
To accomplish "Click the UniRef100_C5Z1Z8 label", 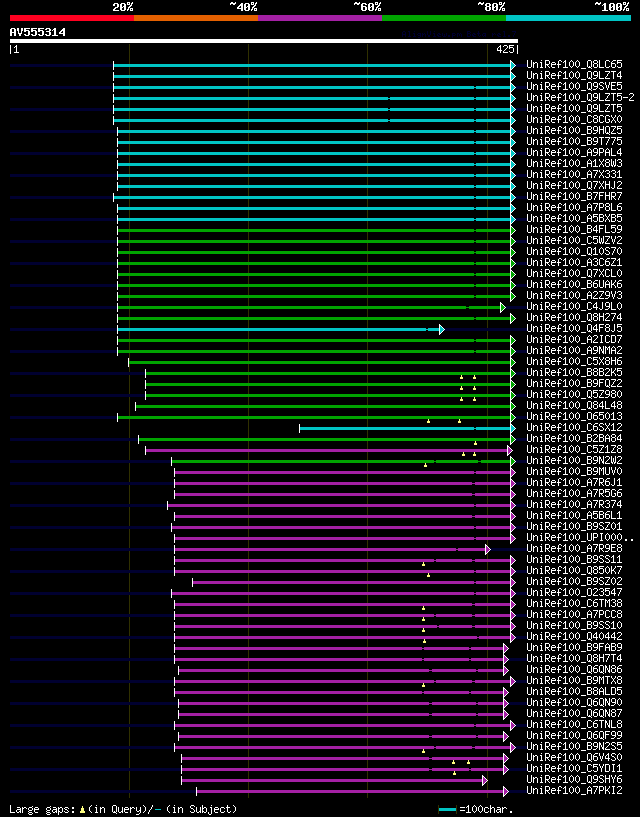I will [574, 449].
